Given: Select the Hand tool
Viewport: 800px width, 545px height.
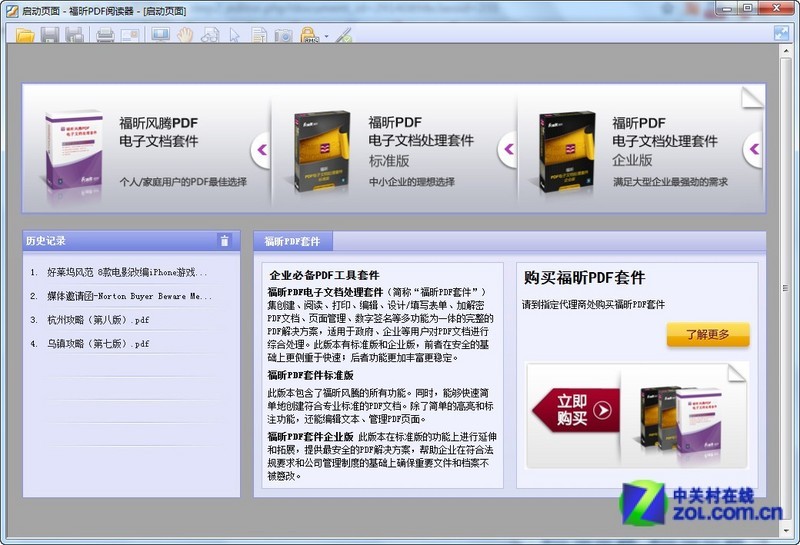Looking at the screenshot, I should tap(185, 35).
